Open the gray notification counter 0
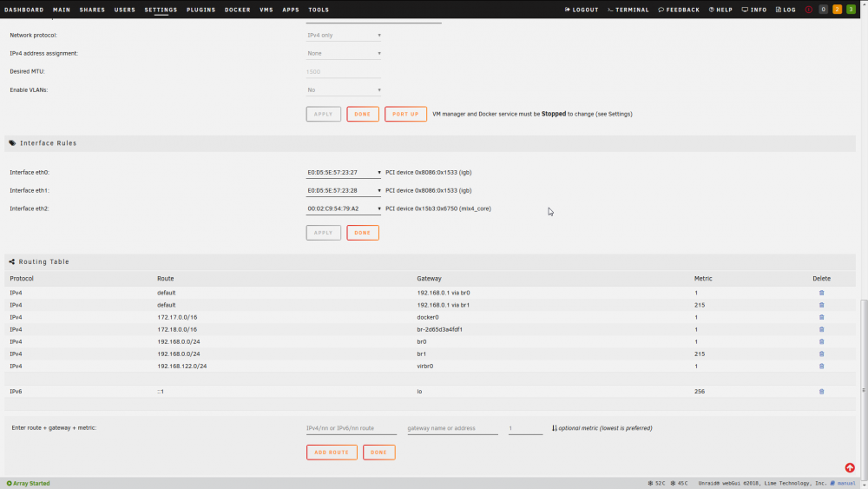This screenshot has height=489, width=868. tap(823, 10)
